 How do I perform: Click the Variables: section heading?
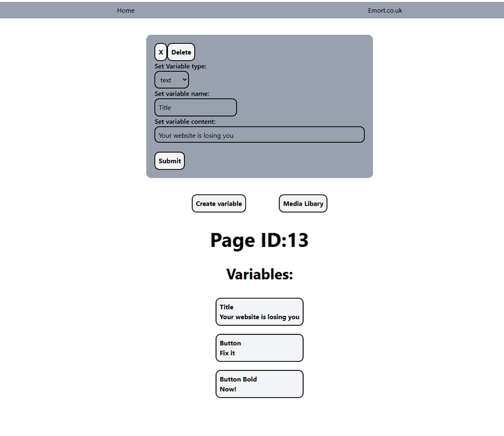click(259, 274)
